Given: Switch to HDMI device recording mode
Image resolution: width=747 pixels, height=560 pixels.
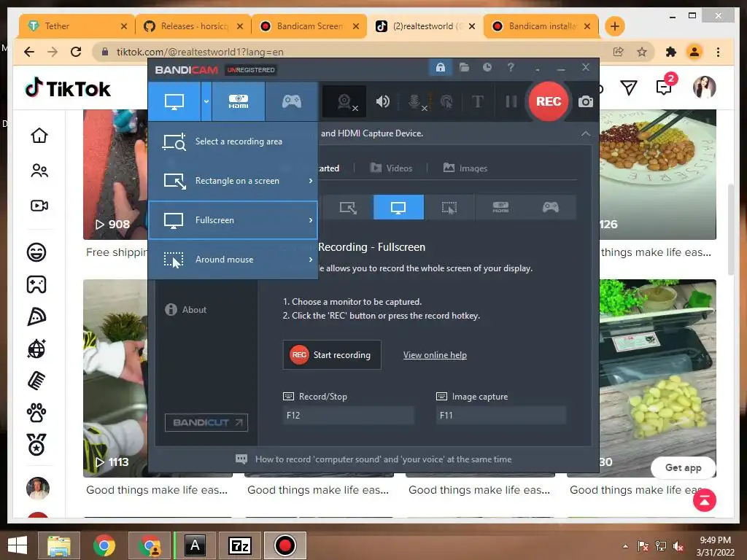Looking at the screenshot, I should tap(239, 101).
